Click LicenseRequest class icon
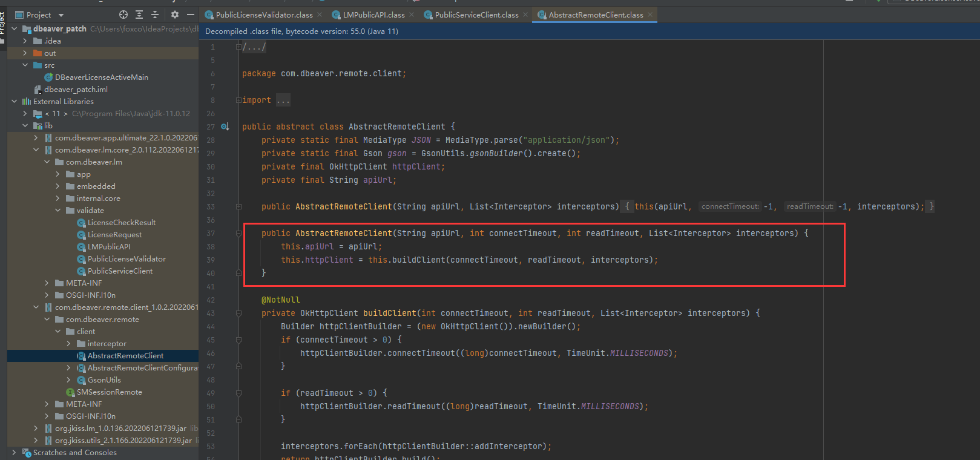The image size is (980, 460). pyautogui.click(x=81, y=234)
